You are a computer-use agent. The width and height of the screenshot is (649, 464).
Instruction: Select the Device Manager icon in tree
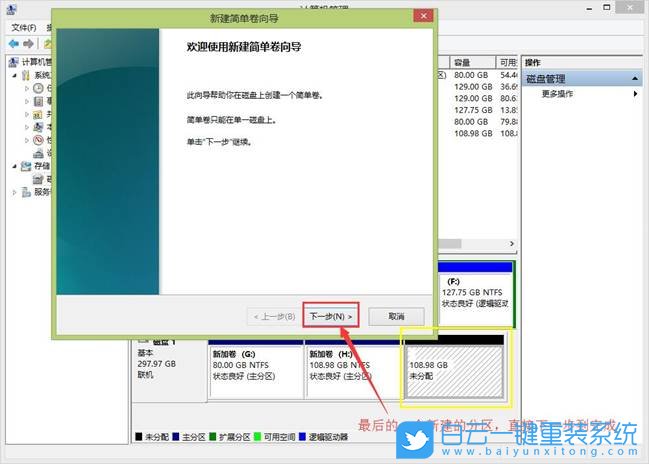38,153
